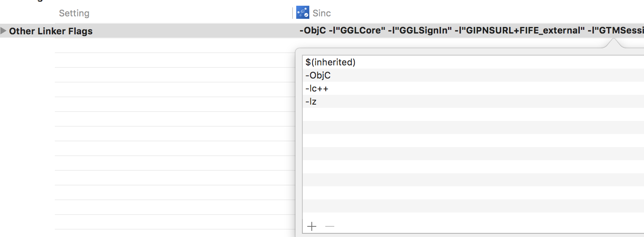Click the minus icon to remove linker flag
Image resolution: width=644 pixels, height=237 pixels.
point(329,226)
